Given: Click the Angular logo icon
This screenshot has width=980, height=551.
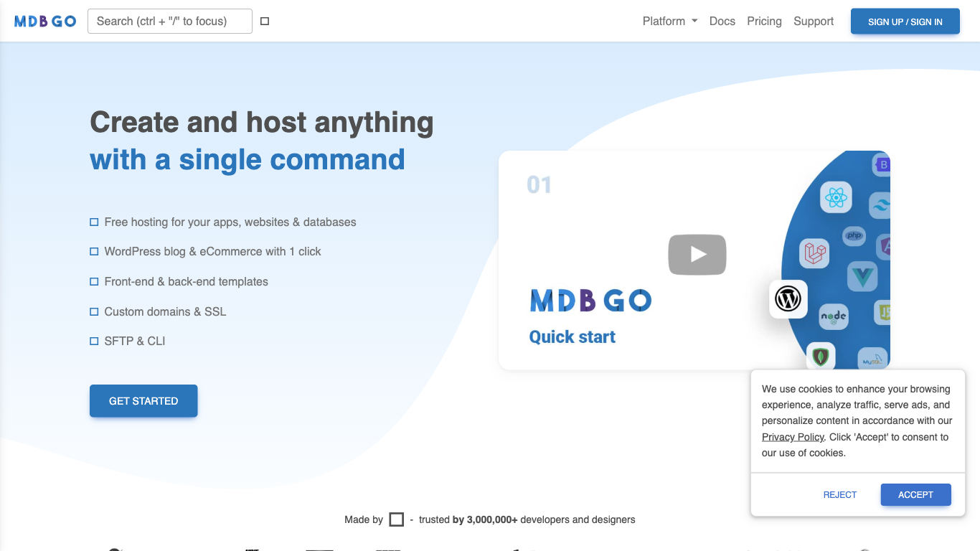Looking at the screenshot, I should tap(885, 247).
